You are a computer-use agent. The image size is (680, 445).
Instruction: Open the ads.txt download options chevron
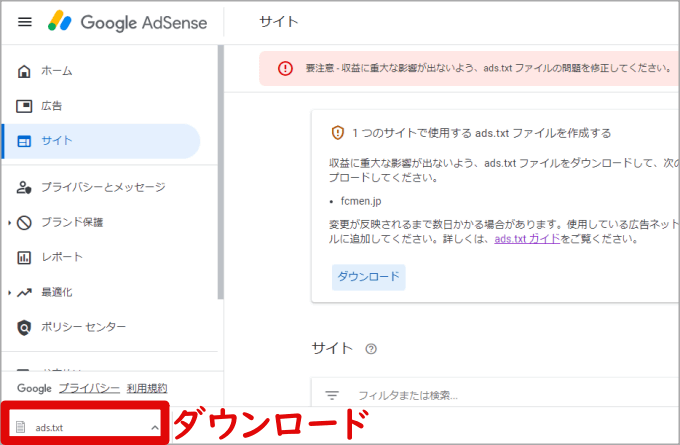point(155,428)
